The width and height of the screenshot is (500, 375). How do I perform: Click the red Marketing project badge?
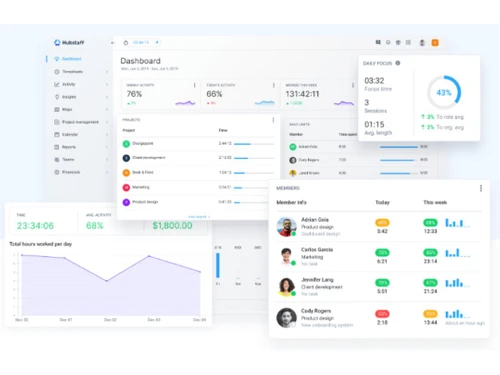126,187
